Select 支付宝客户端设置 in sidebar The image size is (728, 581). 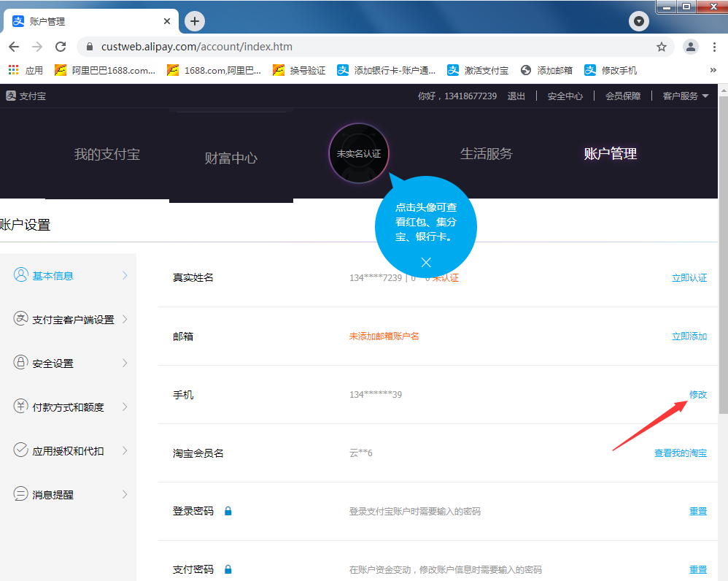point(73,320)
